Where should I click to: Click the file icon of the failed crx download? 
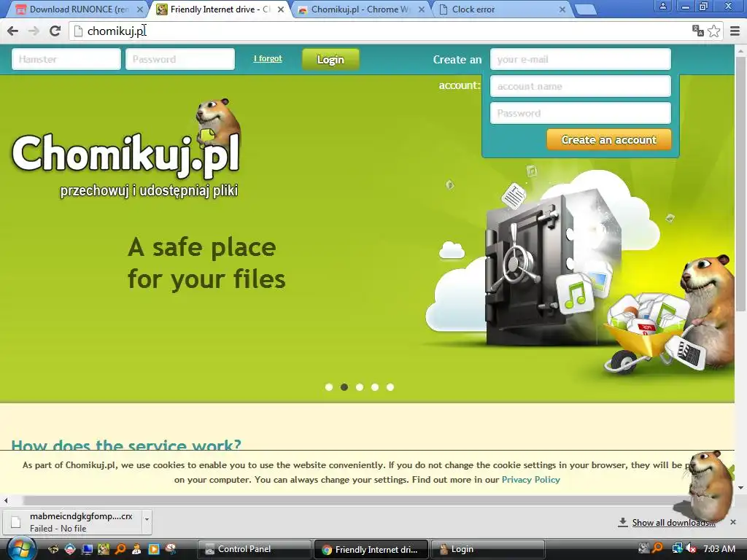(x=16, y=522)
